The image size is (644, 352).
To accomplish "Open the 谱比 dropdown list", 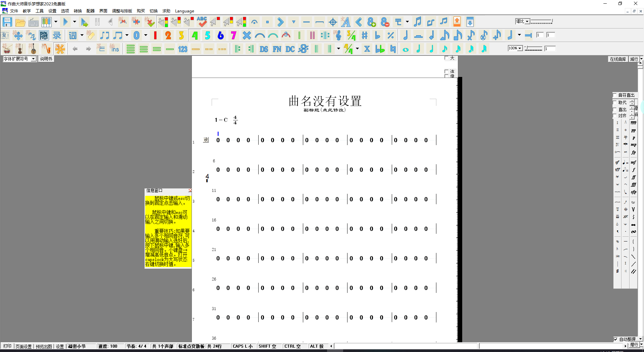I will [x=527, y=21].
